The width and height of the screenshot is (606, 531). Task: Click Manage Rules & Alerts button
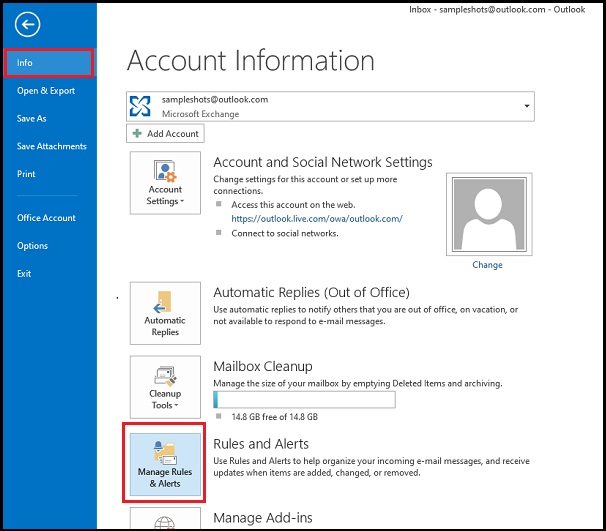pos(165,464)
